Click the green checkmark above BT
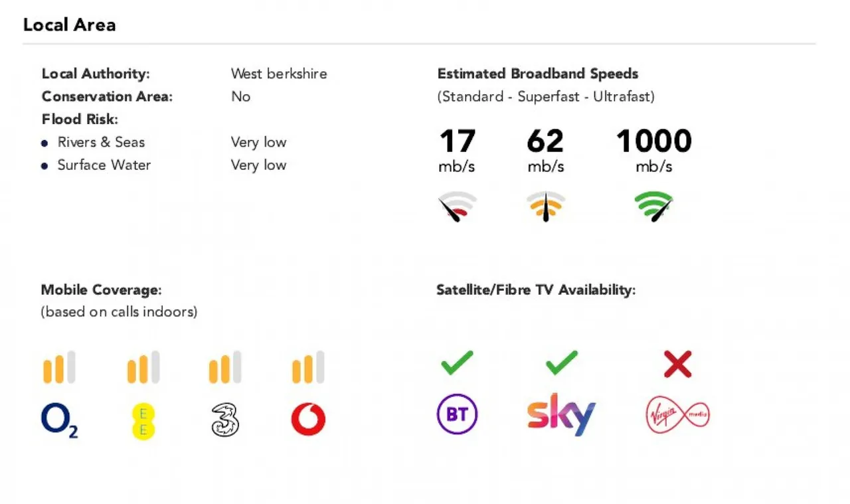This screenshot has width=850, height=504. (457, 363)
